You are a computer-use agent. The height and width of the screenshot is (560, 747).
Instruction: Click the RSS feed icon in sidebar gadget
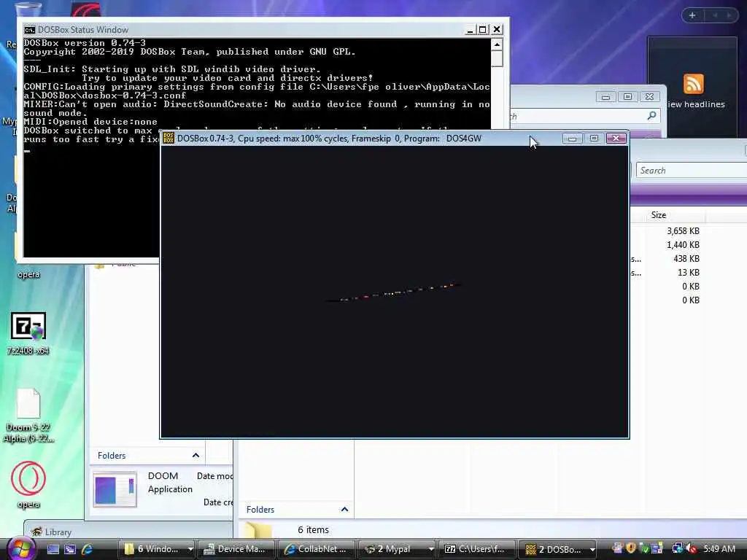pos(693,84)
